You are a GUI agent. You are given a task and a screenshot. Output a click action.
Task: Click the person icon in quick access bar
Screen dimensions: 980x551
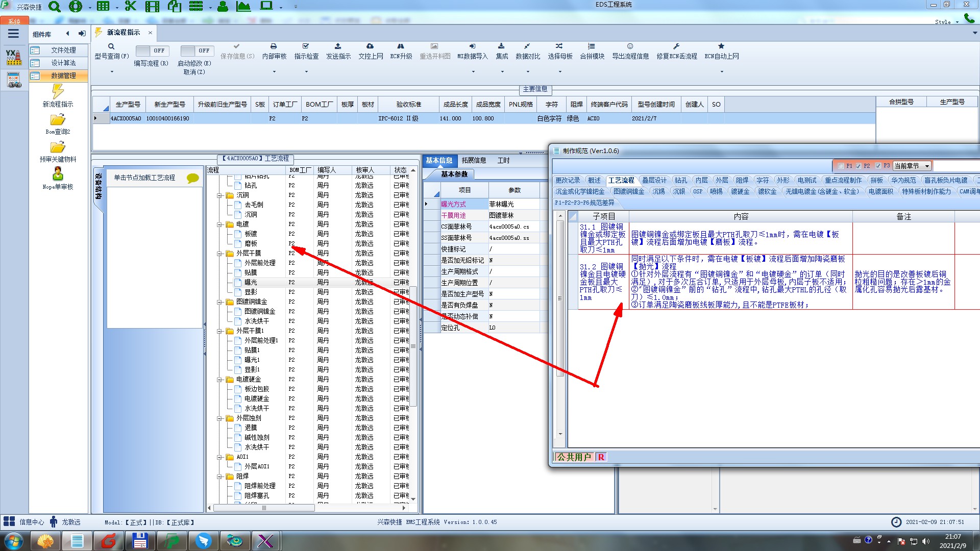coord(223,7)
